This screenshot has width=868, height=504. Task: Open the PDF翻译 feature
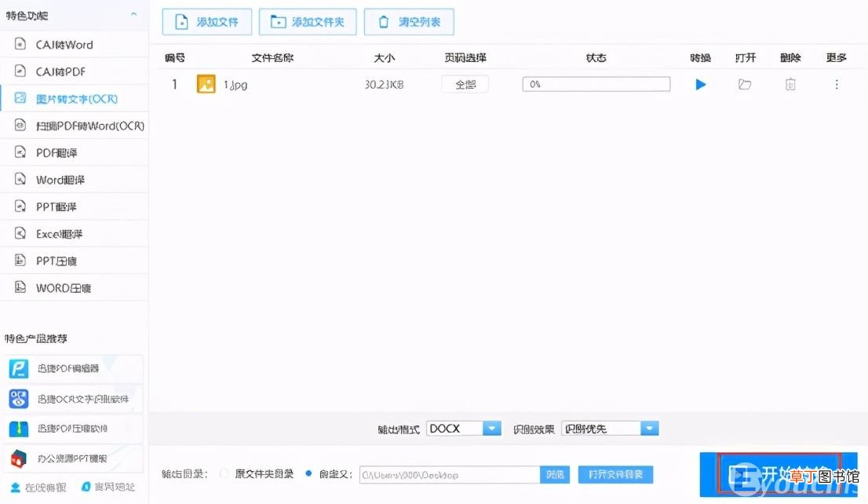(75, 152)
